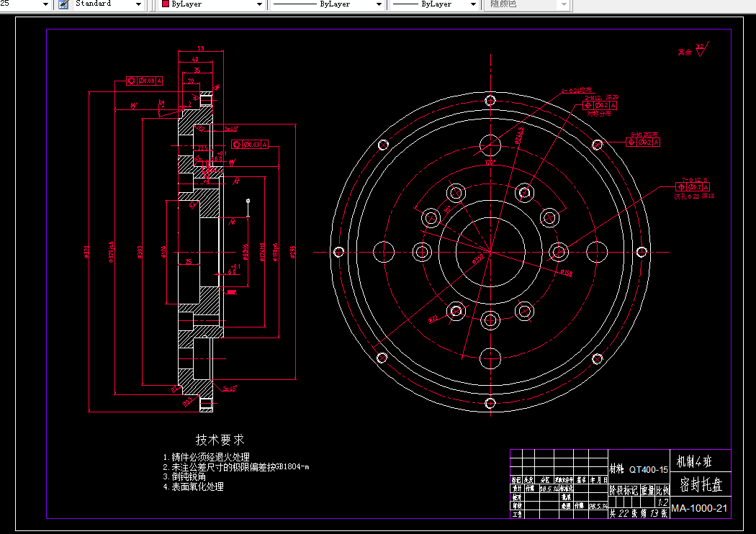Select the φ158 dimension in front view
The image size is (756, 534).
point(567,273)
